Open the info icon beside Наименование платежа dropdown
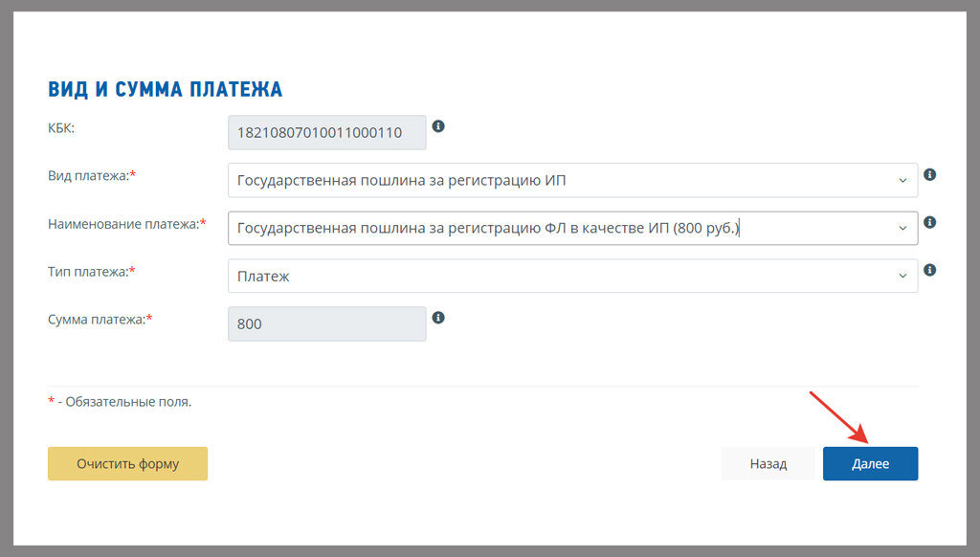980x557 pixels. 930,222
